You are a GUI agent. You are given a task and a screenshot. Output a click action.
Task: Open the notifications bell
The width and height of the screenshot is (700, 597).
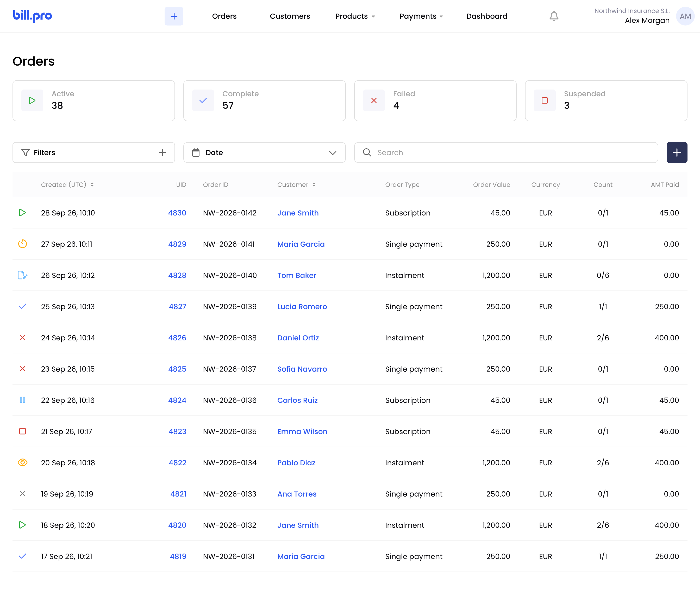tap(554, 16)
